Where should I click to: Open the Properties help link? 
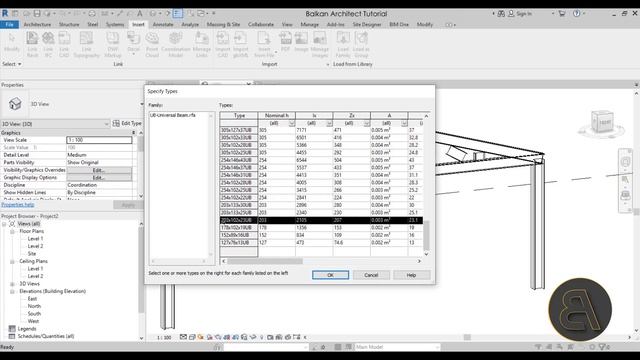pos(18,204)
